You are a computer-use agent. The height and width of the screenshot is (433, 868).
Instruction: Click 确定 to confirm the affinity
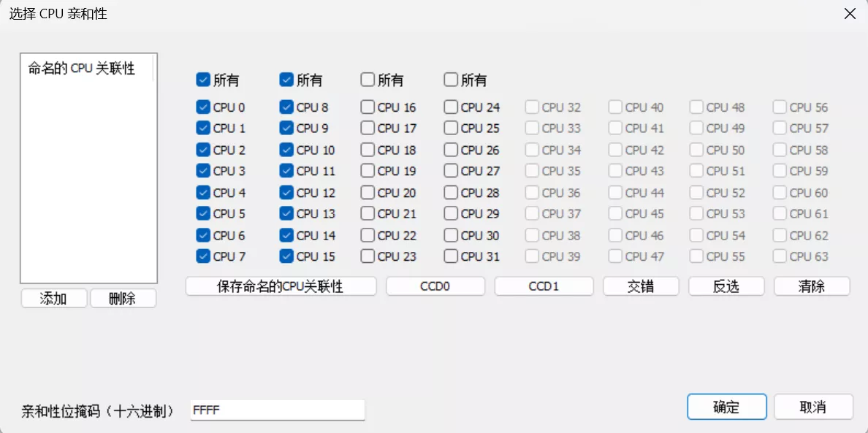click(726, 407)
